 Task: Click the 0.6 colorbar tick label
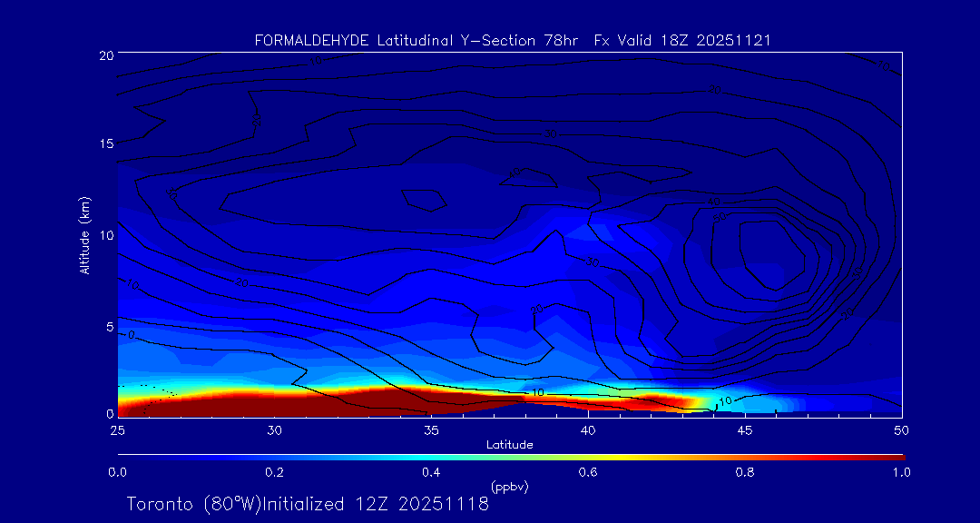[x=588, y=472]
